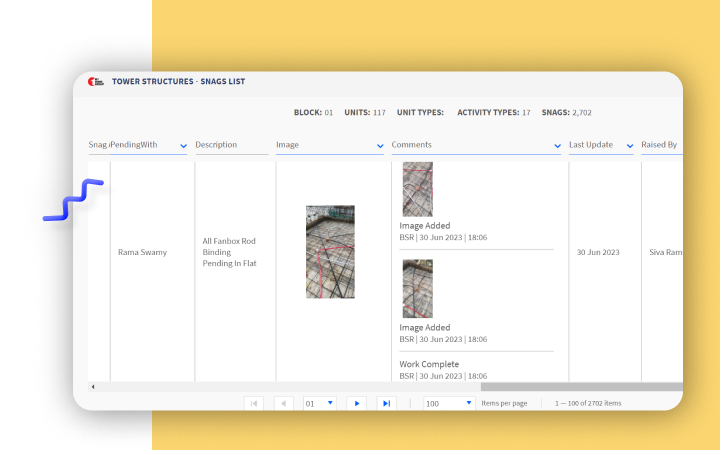Open the page number 01 dropdown
727x455 pixels.
point(331,403)
